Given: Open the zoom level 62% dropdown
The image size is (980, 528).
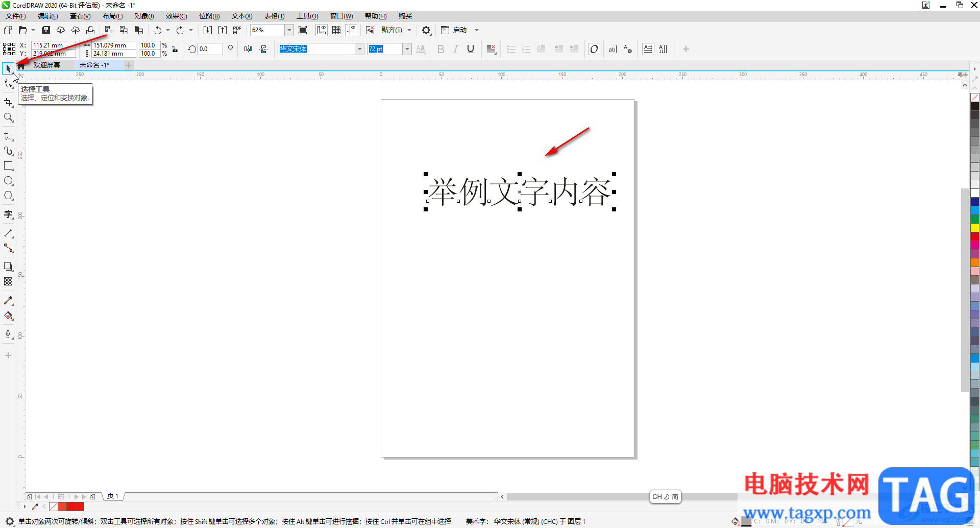Looking at the screenshot, I should [x=289, y=30].
